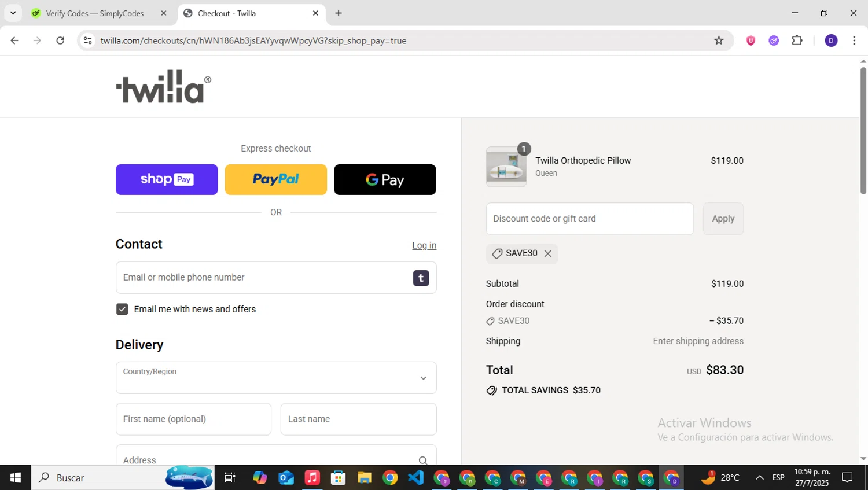The image size is (868, 490).
Task: Click the Address search magnifier icon
Action: [423, 460]
